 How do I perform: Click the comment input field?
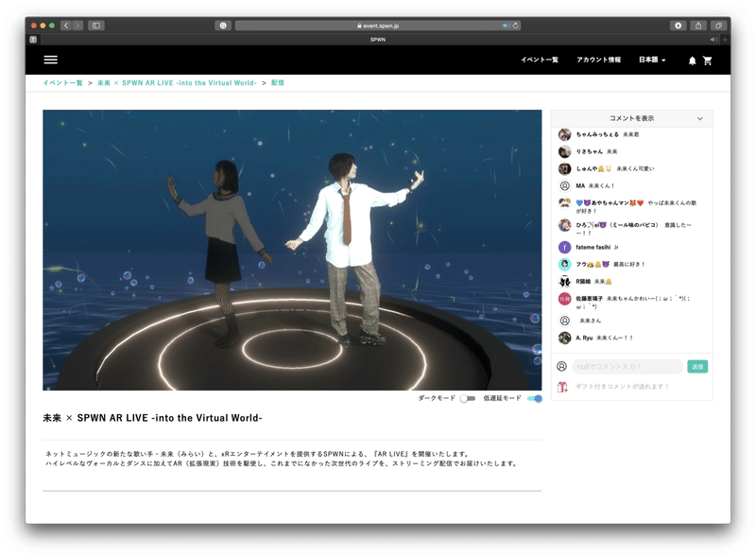coord(627,366)
